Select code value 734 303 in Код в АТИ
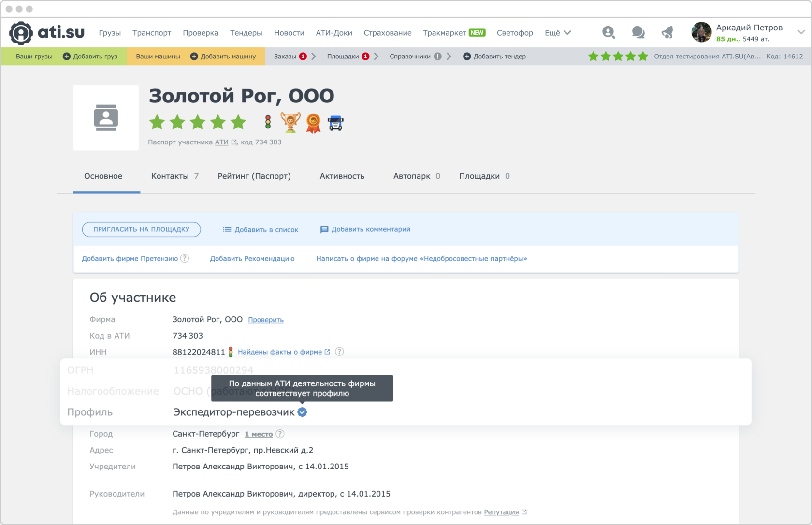 pos(188,336)
